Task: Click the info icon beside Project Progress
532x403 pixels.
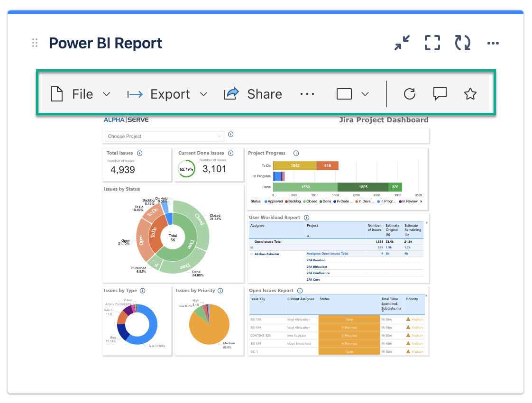Action: click(296, 153)
